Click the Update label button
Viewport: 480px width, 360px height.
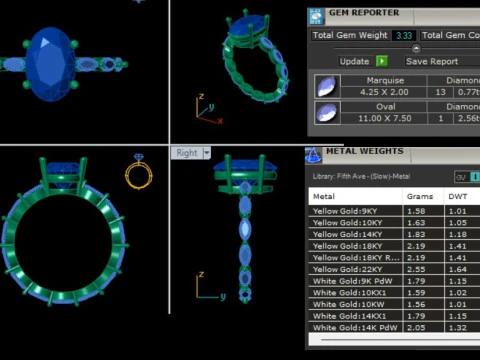point(354,62)
